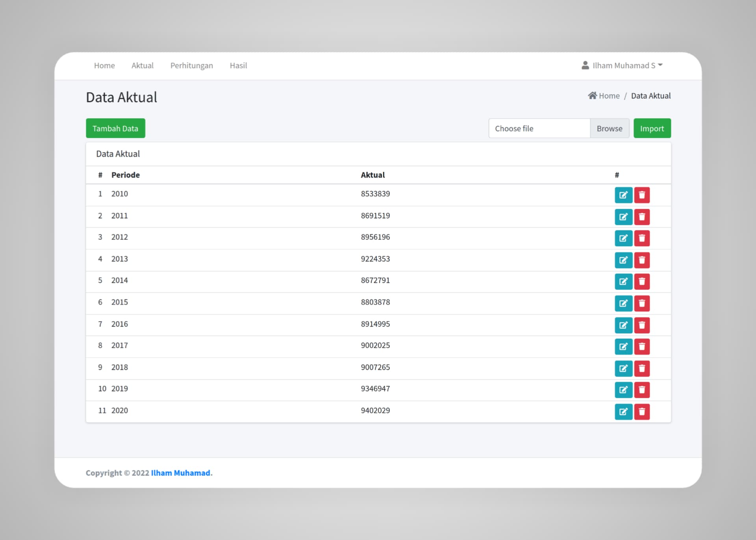Click the Choose file input field

539,128
